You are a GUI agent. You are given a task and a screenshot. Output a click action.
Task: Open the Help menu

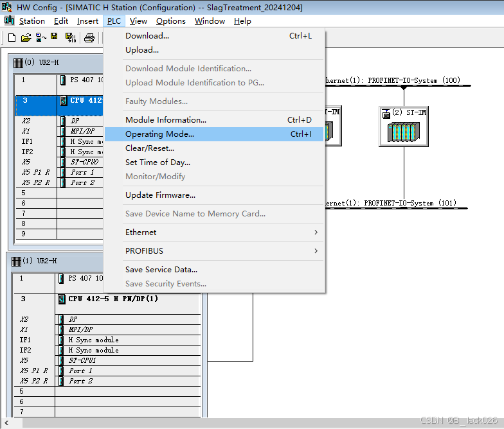tap(243, 21)
